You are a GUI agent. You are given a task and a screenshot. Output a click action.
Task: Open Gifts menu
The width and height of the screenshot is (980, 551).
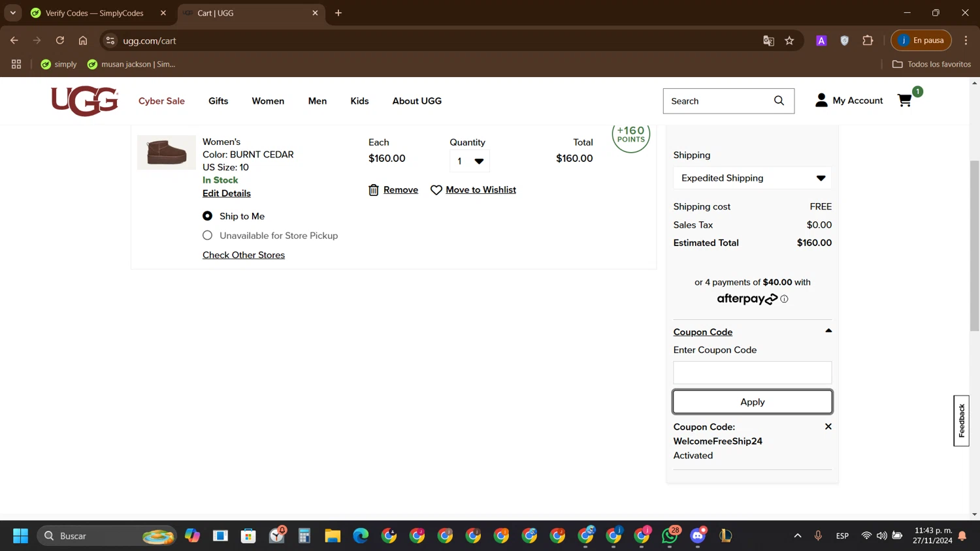coord(218,101)
